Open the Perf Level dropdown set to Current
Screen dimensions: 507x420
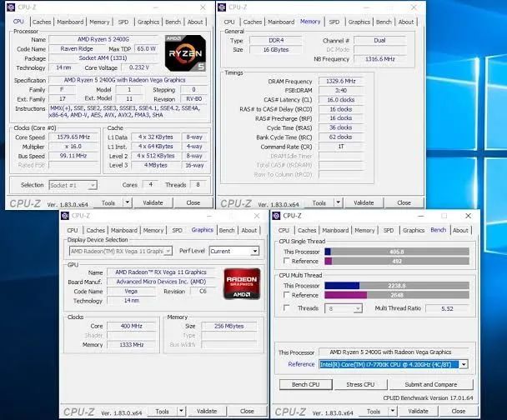234,251
